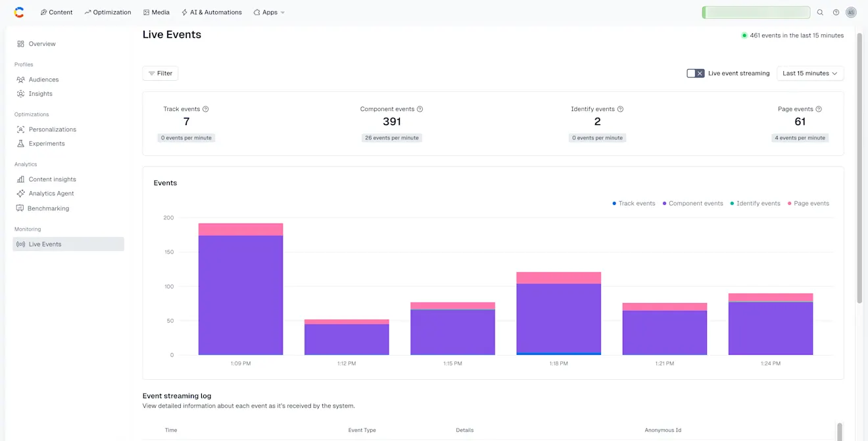Open the Optimization top menu
This screenshot has height=441, width=868.
point(108,12)
